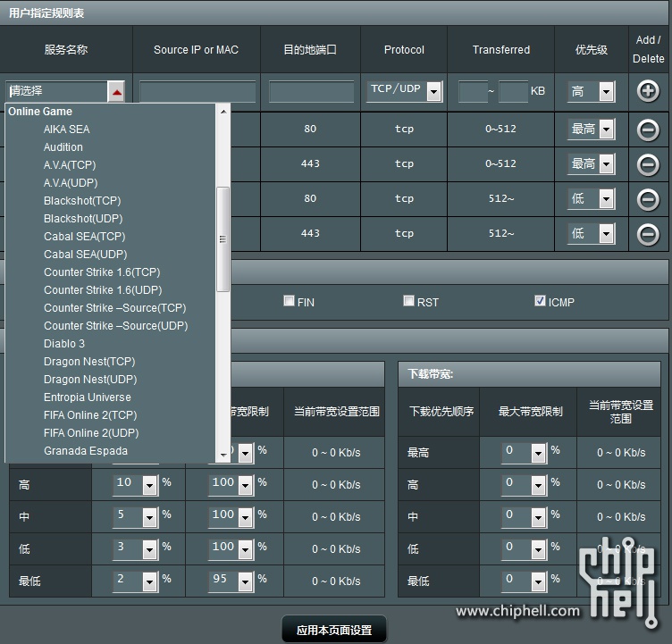The width and height of the screenshot is (672, 644).
Task: Click the game list scrollbar thumb
Action: point(223,239)
